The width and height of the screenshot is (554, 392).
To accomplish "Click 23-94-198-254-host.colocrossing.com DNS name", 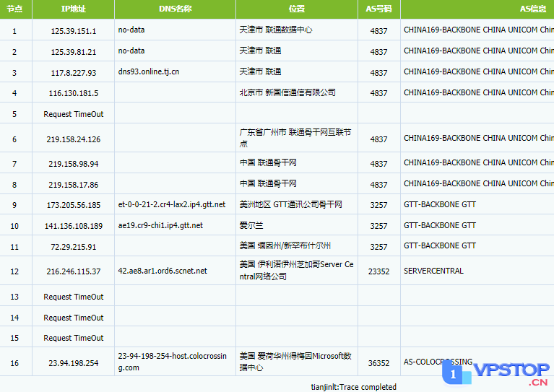I will [173, 362].
